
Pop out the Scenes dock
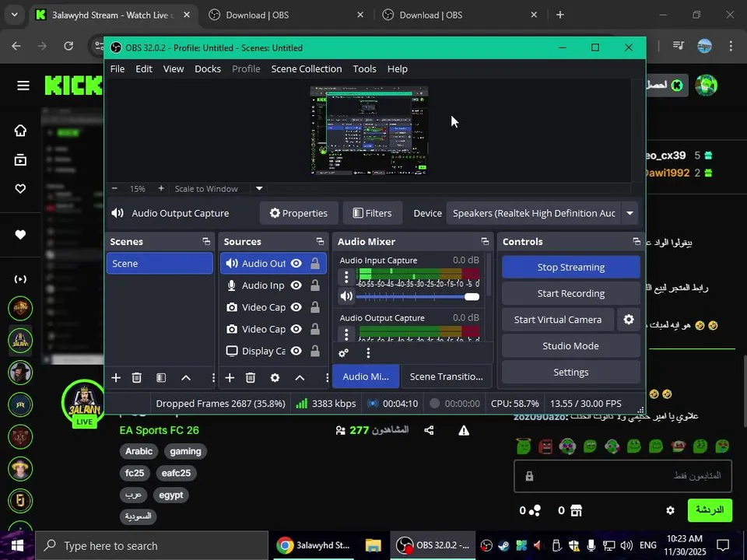206,241
